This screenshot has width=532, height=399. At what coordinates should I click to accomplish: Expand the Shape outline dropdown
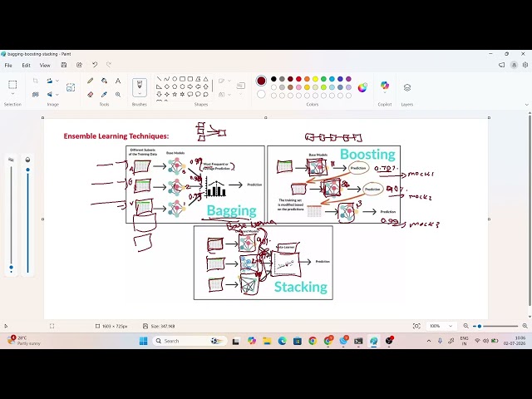point(229,81)
